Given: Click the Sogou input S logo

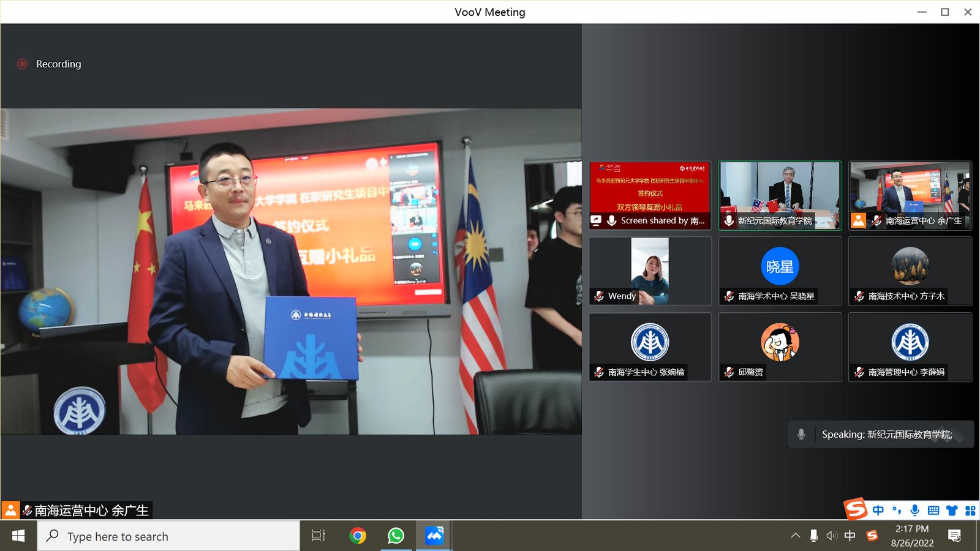Looking at the screenshot, I should pyautogui.click(x=856, y=509).
